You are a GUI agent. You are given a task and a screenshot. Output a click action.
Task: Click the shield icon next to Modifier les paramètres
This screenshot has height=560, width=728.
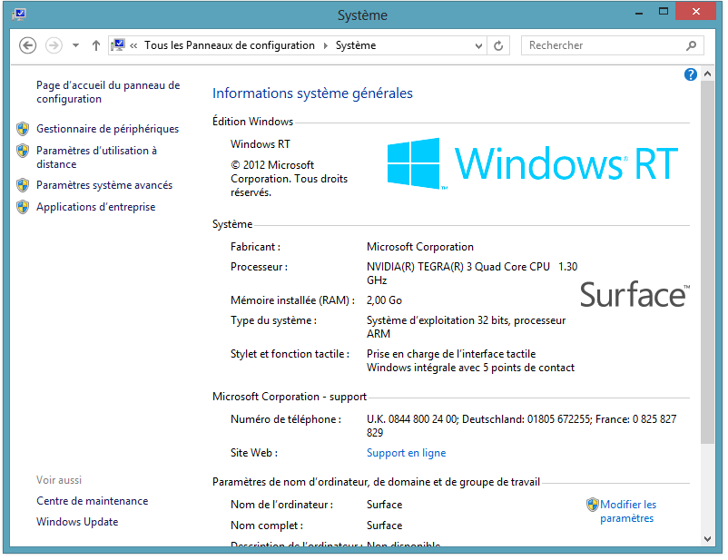593,505
